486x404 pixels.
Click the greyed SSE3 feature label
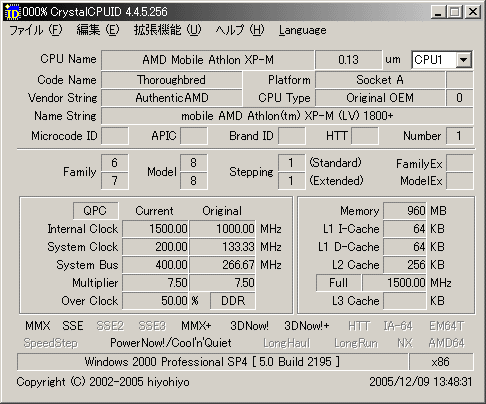click(152, 326)
